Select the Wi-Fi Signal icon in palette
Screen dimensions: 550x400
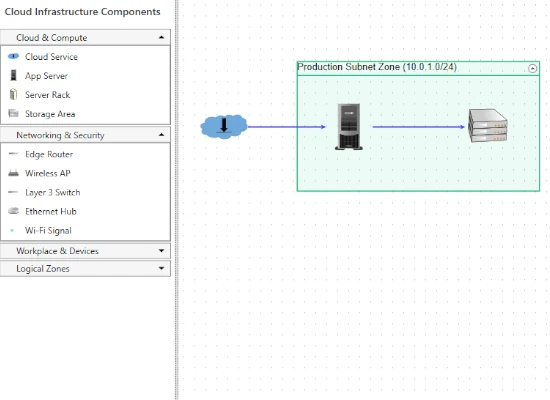[x=12, y=230]
